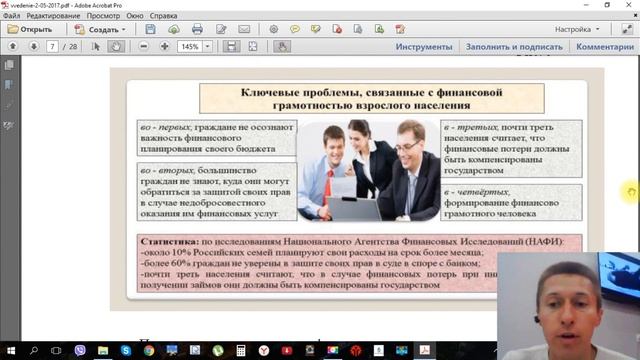Click the edit text pencil icon
640x360 pixels.
[x=221, y=29]
